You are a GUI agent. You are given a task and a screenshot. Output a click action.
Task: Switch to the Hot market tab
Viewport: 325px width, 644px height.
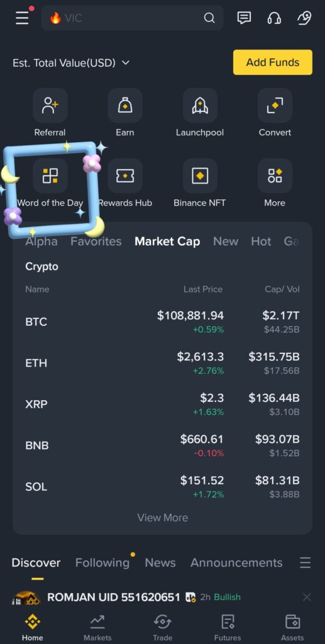pos(261,241)
